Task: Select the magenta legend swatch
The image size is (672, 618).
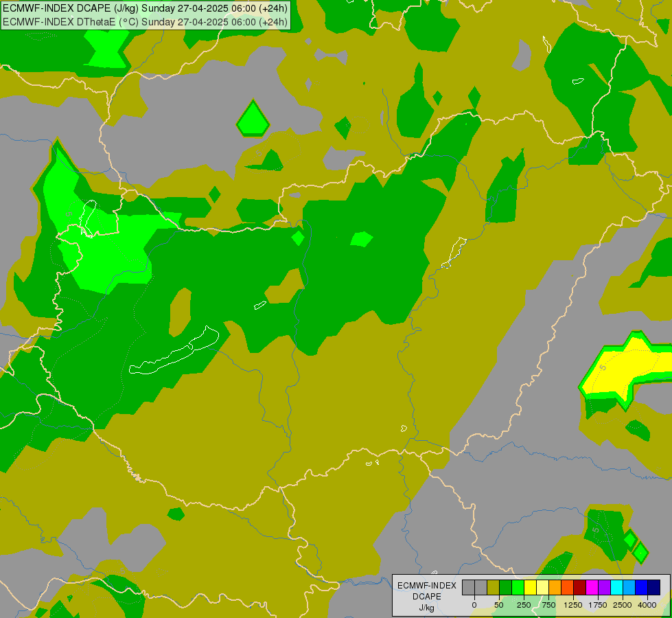Action: pyautogui.click(x=592, y=588)
